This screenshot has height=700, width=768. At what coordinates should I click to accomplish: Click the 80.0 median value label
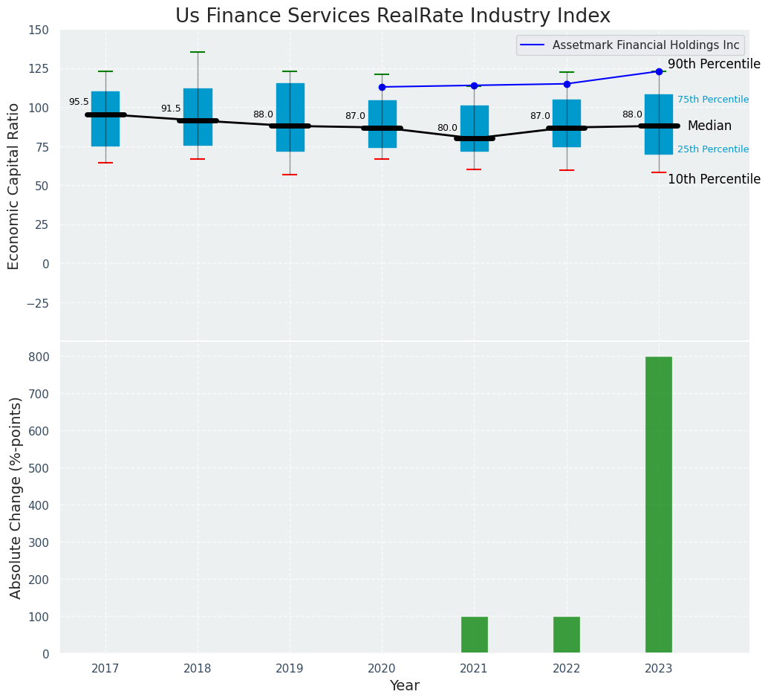click(x=447, y=128)
